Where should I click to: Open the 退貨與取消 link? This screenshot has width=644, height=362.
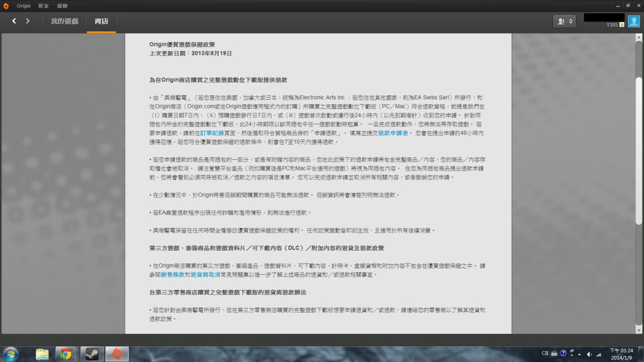(205, 274)
